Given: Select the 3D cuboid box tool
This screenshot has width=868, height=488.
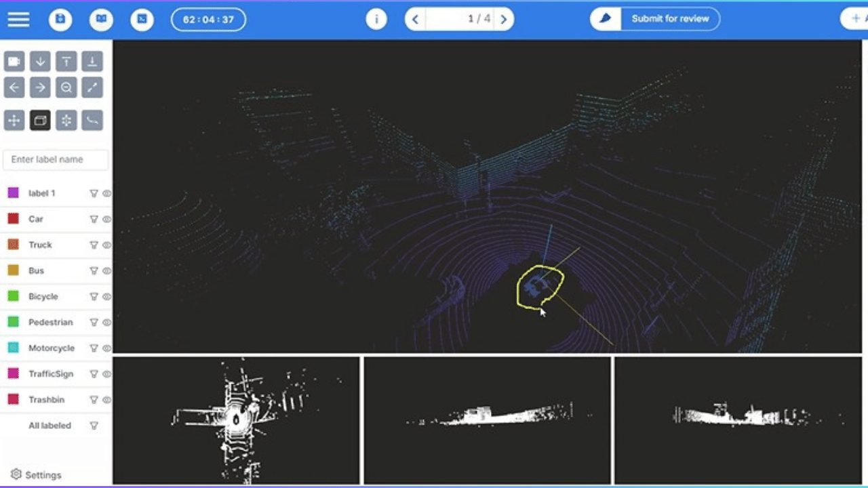Looking at the screenshot, I should pos(40,121).
